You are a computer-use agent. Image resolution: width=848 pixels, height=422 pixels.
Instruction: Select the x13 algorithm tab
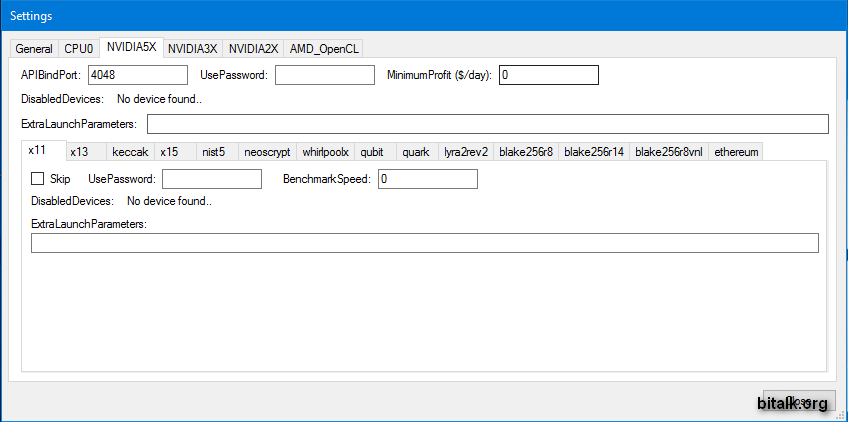pos(80,152)
